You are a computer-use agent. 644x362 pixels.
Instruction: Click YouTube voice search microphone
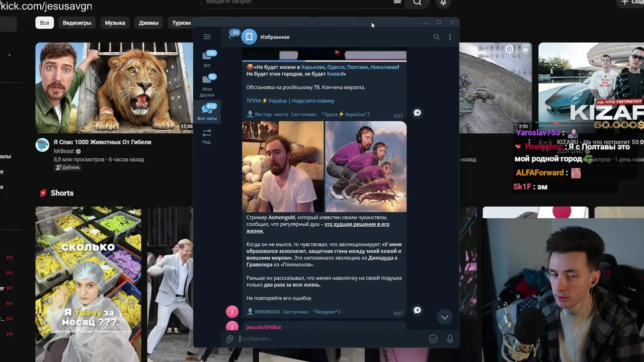[443, 3]
